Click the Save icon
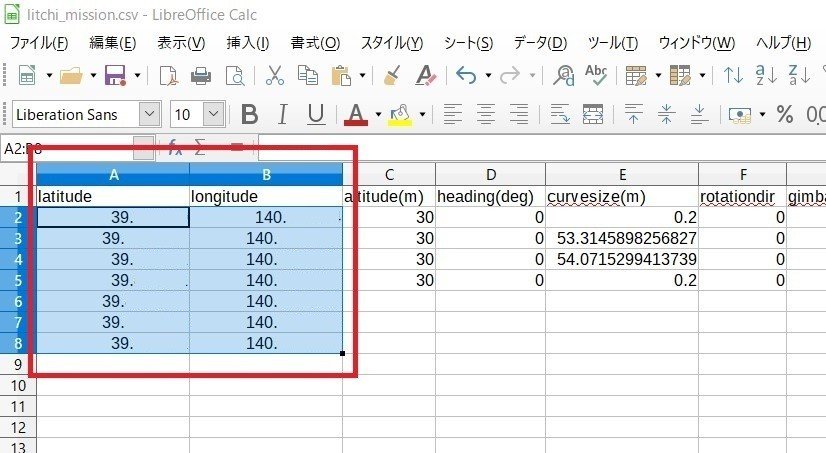The image size is (826, 453). [115, 75]
